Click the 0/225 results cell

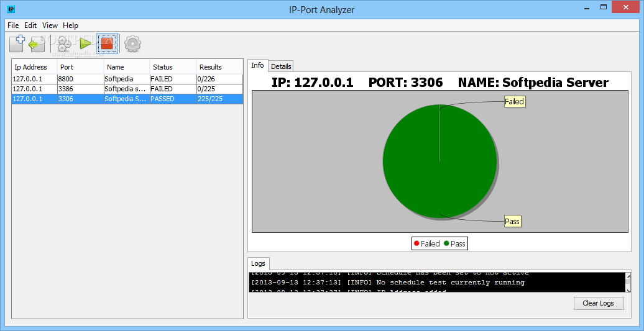[219, 89]
